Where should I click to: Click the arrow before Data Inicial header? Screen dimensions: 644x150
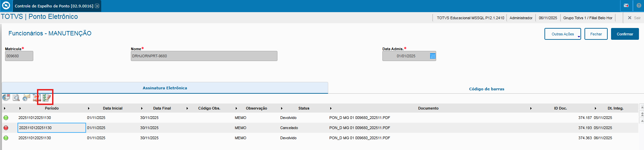tap(89, 109)
